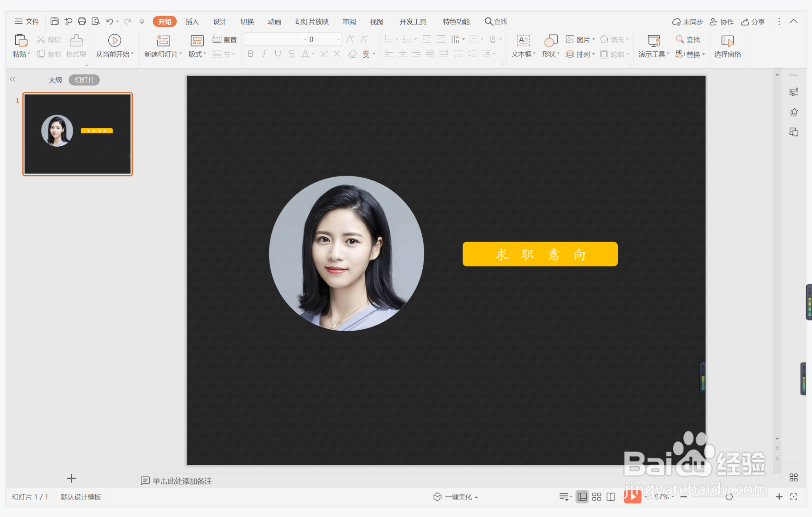Expand the font size dropdown
The height and width of the screenshot is (517, 812).
pyautogui.click(x=338, y=40)
